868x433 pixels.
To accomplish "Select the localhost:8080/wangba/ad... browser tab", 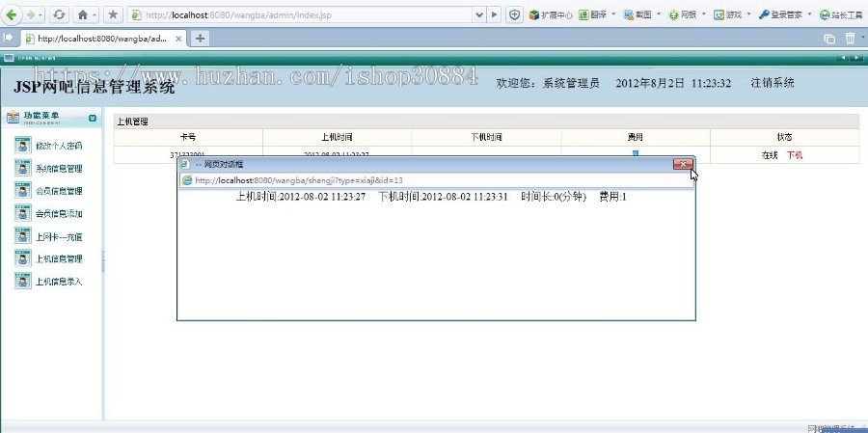I will (x=104, y=39).
